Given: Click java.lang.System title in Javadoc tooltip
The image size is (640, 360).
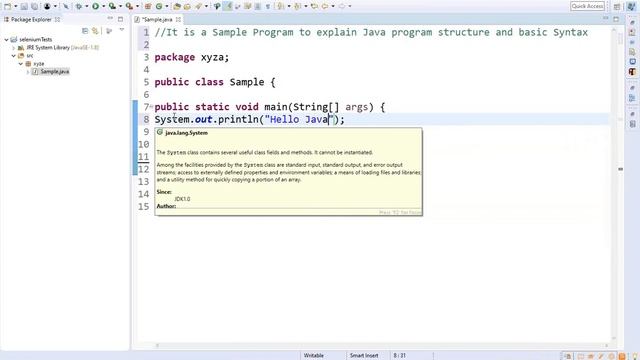Looking at the screenshot, I should click(x=186, y=133).
